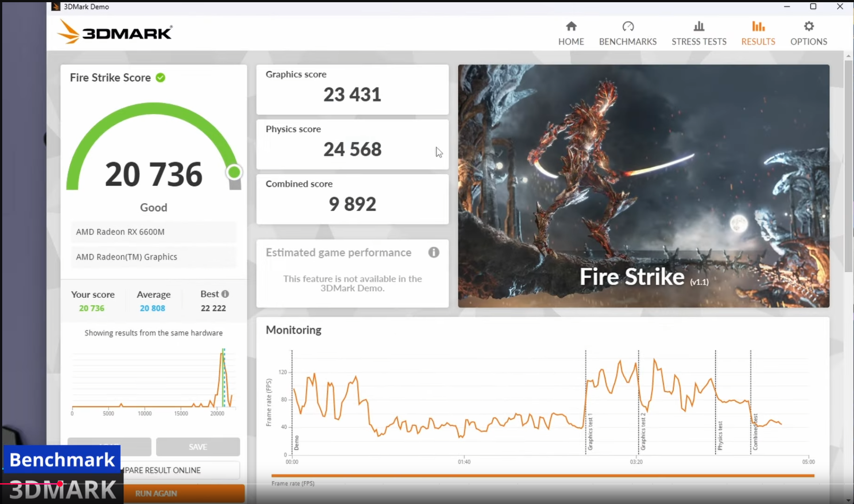Click the Physics score value 24 568
The height and width of the screenshot is (504, 854).
coord(352,150)
